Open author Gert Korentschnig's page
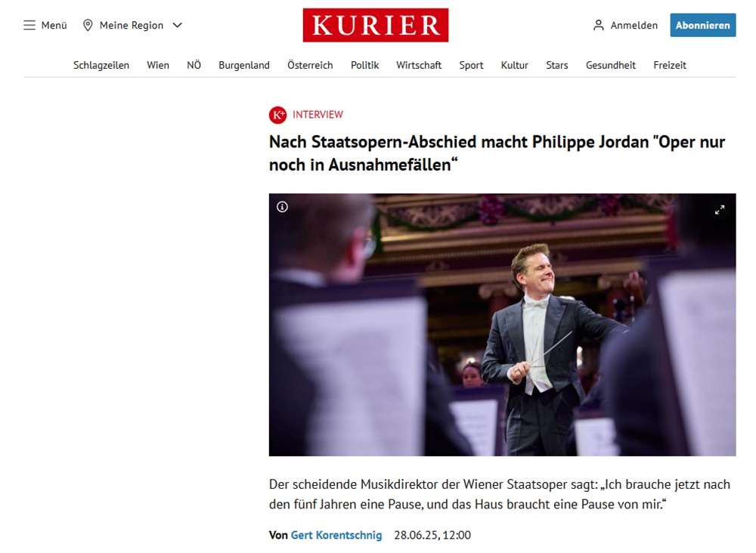This screenshot has height=553, width=756. coord(336,535)
